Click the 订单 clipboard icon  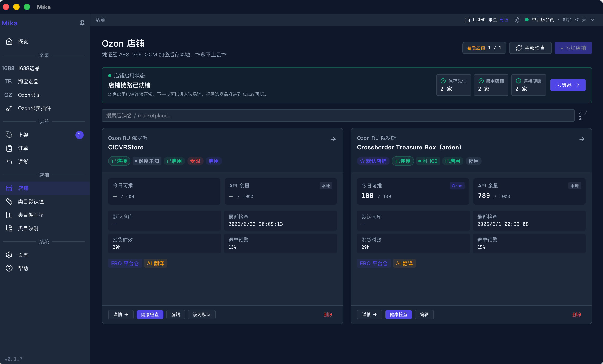(x=9, y=148)
